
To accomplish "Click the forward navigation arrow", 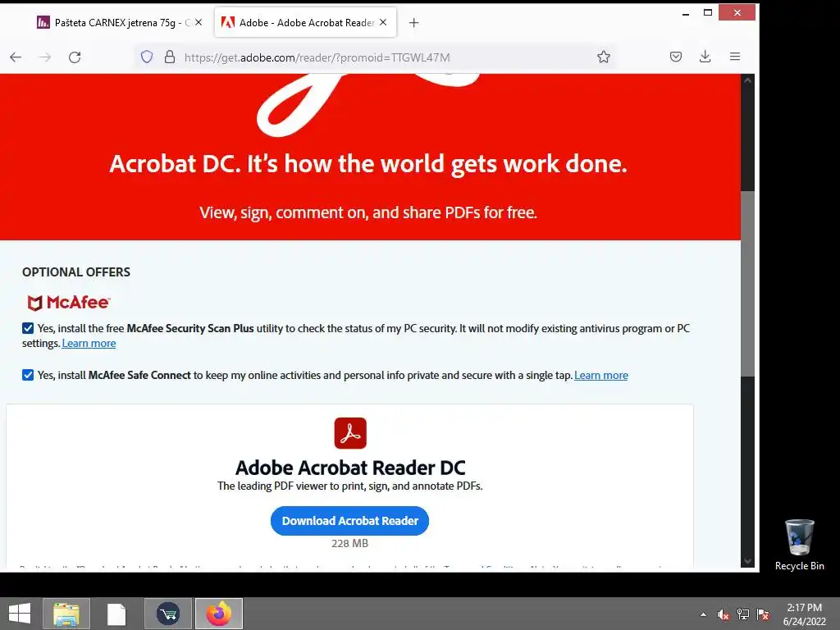I will [45, 57].
